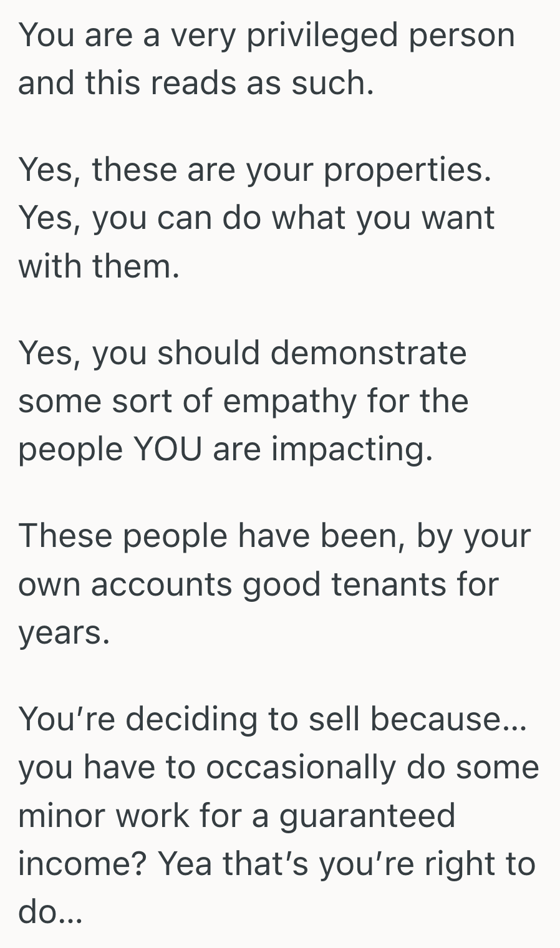Image resolution: width=560 pixels, height=948 pixels.
Task: Click the sentence "Yes, these are your properties."
Action: point(254,170)
